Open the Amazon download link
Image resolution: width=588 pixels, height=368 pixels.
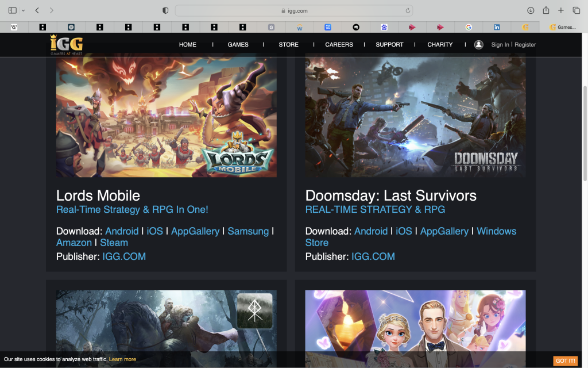74,243
